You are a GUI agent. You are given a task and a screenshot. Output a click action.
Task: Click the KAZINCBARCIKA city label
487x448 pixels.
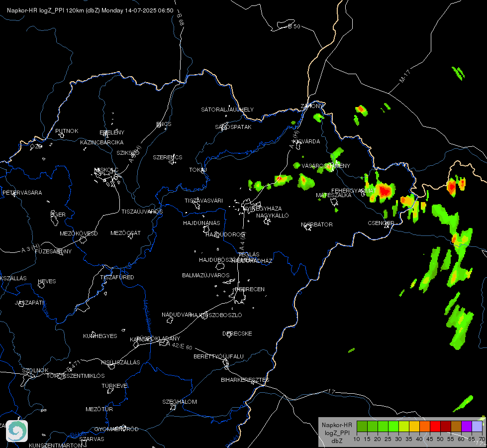(102, 142)
